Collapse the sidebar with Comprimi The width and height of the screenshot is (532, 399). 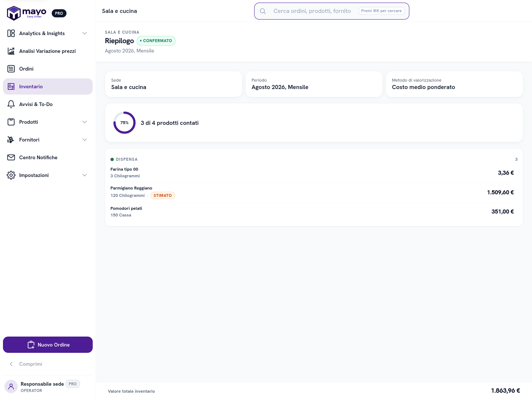[x=48, y=364]
